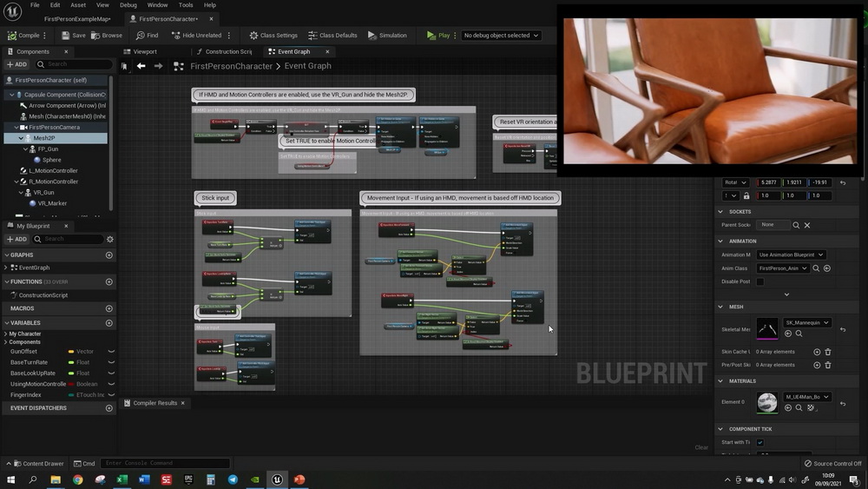This screenshot has width=868, height=489.
Task: Open the Tools menu
Action: 186,5
